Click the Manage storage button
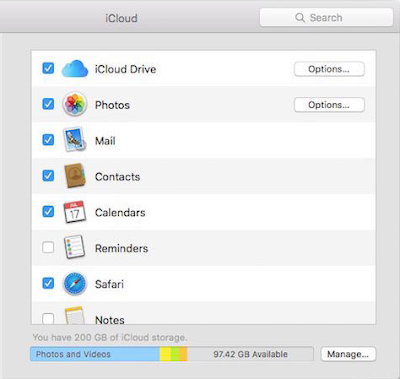Screen dimensions: 400x379 tap(348, 354)
